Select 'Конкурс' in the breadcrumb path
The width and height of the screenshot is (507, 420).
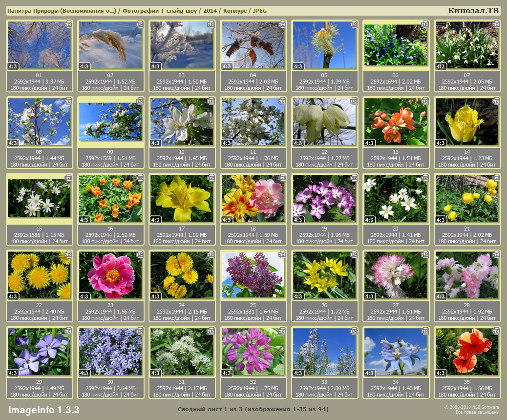234,11
